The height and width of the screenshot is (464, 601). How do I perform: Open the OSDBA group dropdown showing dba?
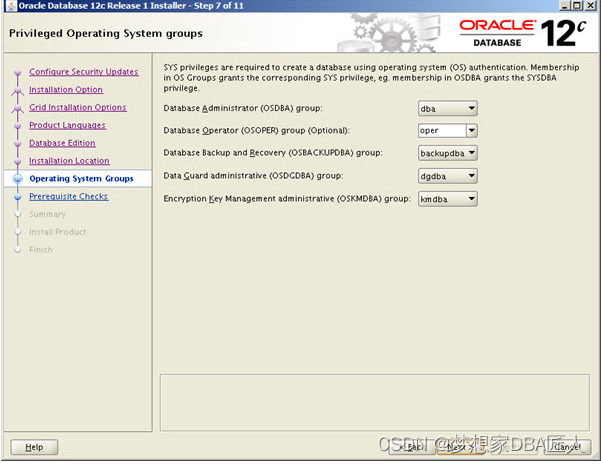448,108
